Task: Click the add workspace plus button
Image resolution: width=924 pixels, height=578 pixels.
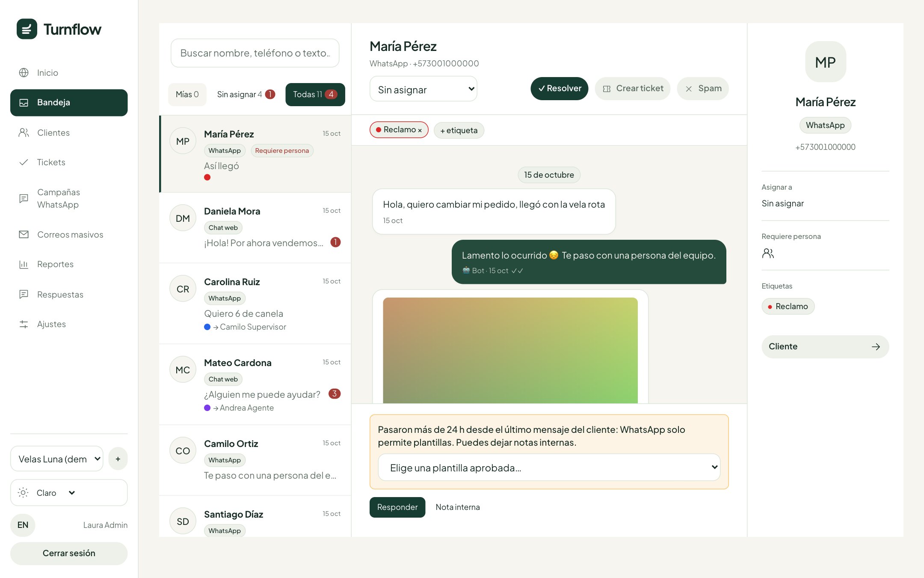Action: [118, 459]
